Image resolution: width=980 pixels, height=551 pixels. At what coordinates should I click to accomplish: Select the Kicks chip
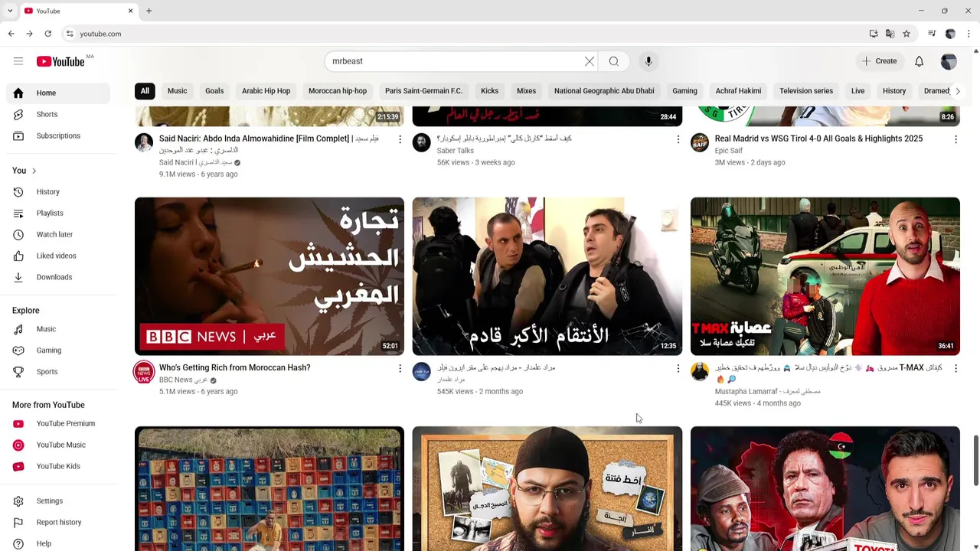(x=489, y=91)
